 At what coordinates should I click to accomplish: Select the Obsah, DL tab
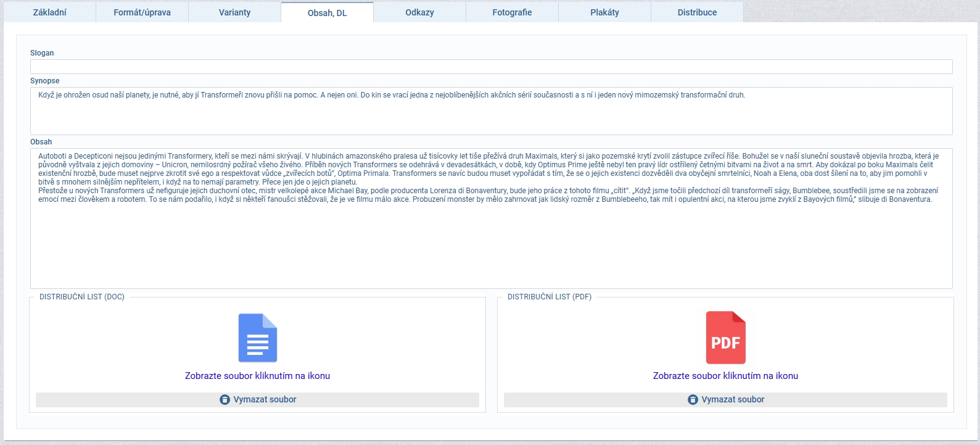(327, 13)
